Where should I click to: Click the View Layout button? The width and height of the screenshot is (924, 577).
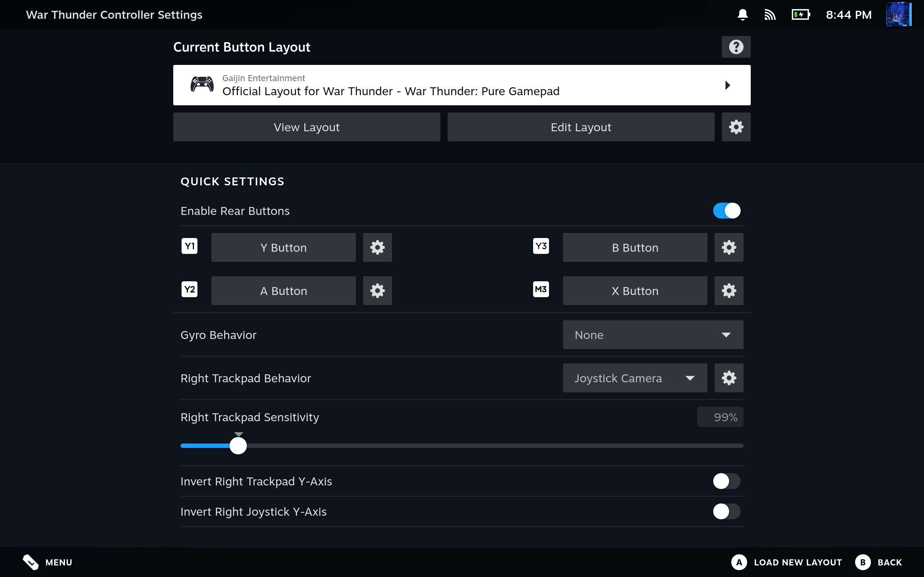(306, 127)
